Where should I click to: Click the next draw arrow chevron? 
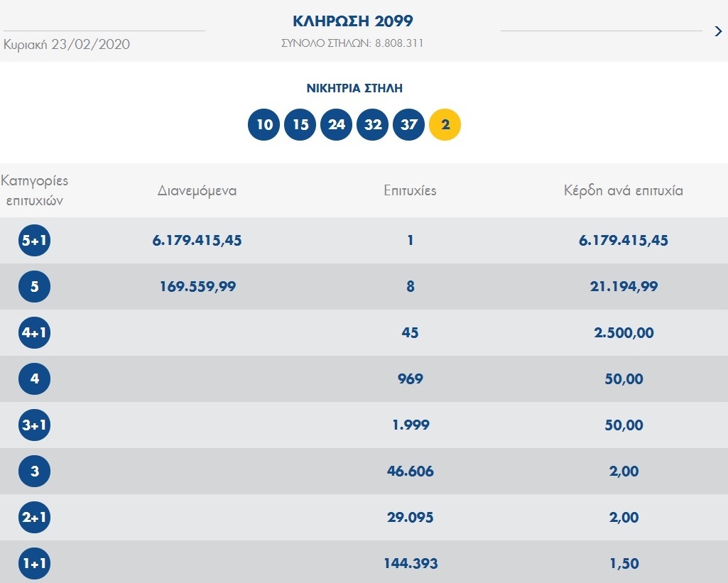coord(717,31)
